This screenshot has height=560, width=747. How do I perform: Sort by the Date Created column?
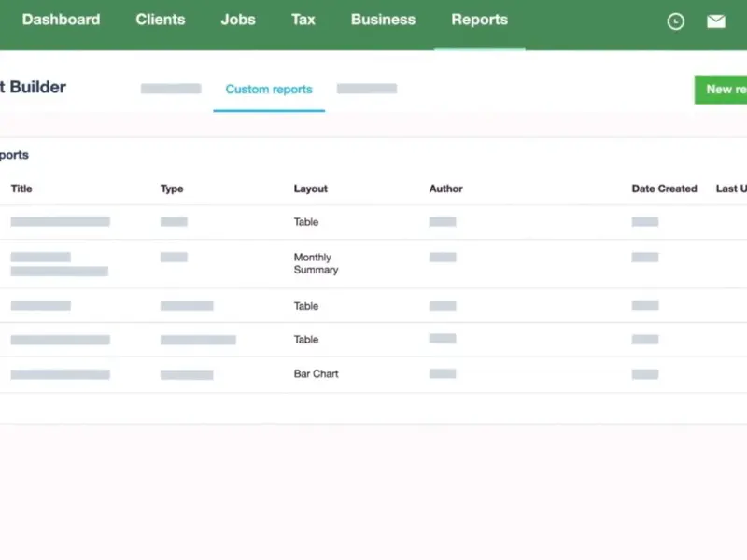pyautogui.click(x=664, y=189)
